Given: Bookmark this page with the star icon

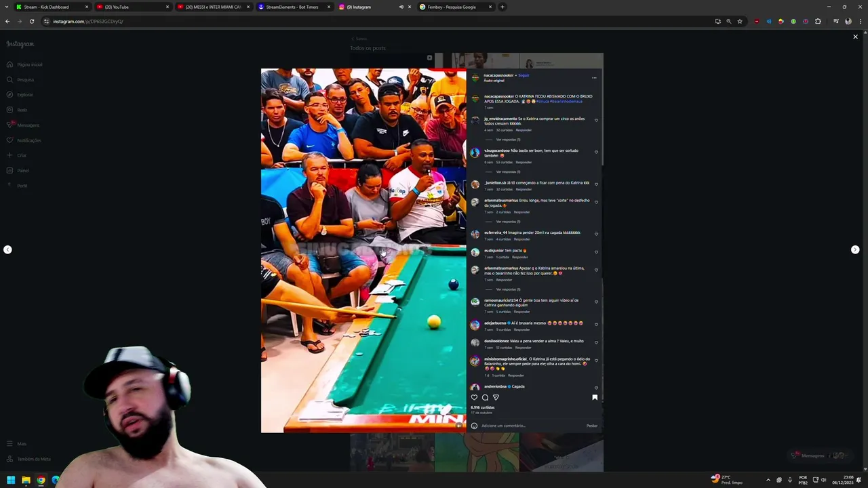Looking at the screenshot, I should coord(740,21).
